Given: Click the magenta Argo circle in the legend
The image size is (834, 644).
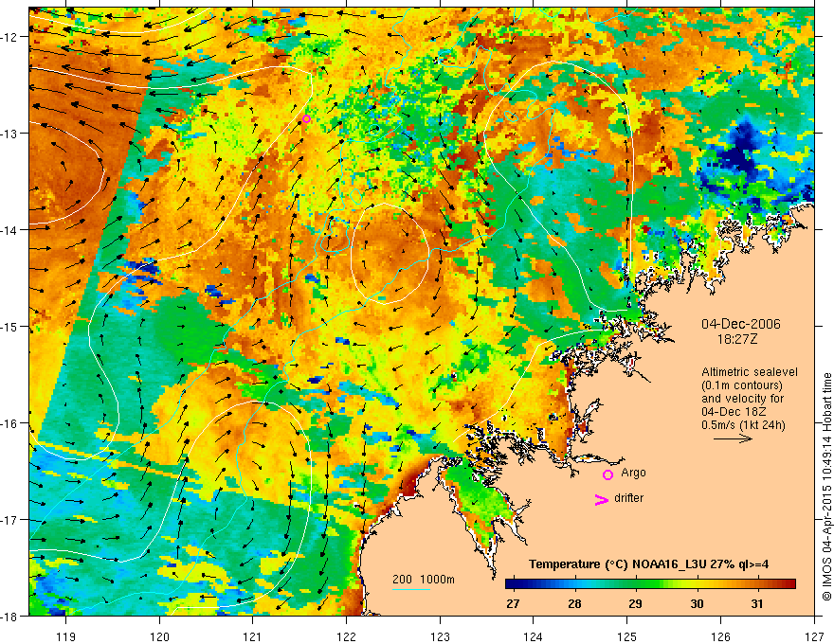Looking at the screenshot, I should (x=607, y=474).
